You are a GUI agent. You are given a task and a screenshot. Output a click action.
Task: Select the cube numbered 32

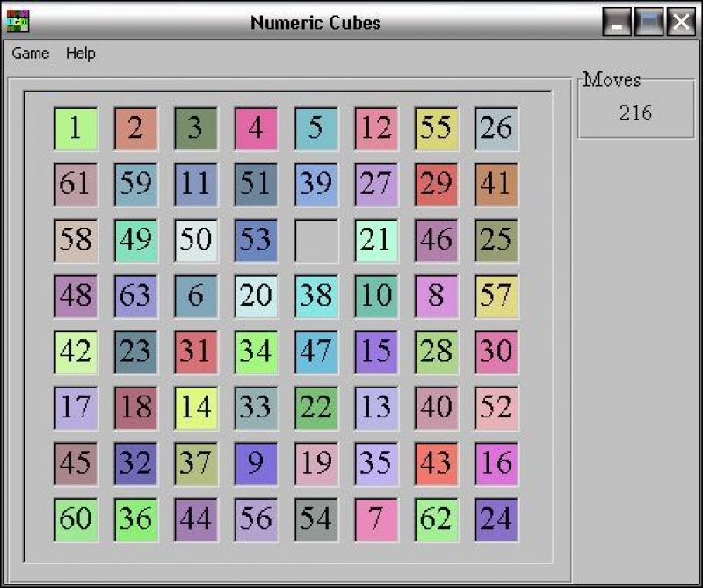[x=136, y=464]
